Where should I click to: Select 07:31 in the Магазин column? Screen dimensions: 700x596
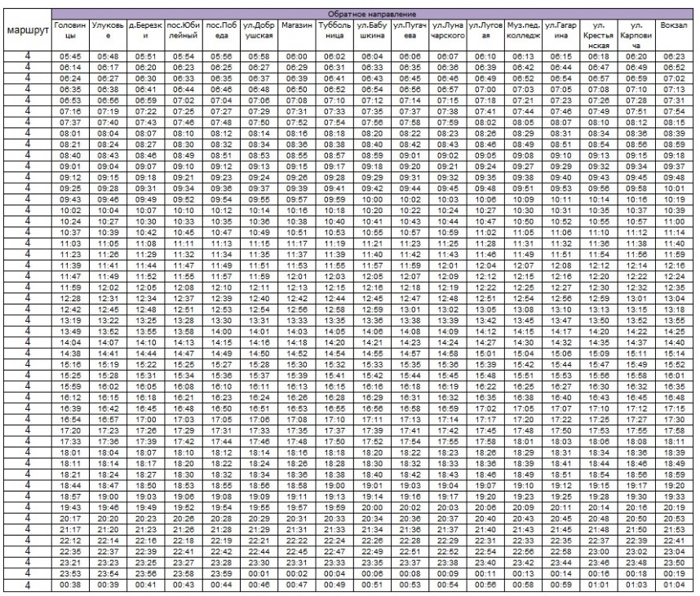(296, 111)
